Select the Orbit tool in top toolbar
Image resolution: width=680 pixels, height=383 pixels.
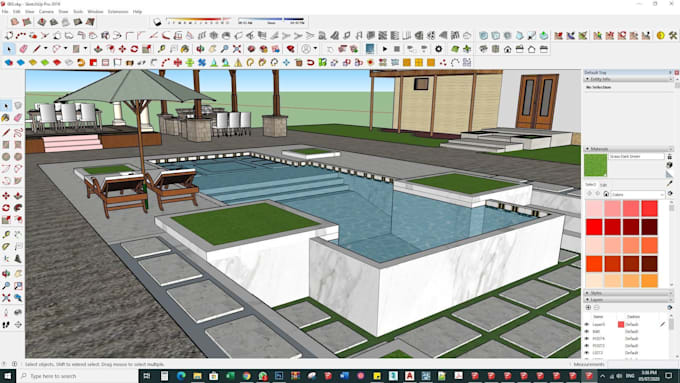pyautogui.click(x=200, y=49)
